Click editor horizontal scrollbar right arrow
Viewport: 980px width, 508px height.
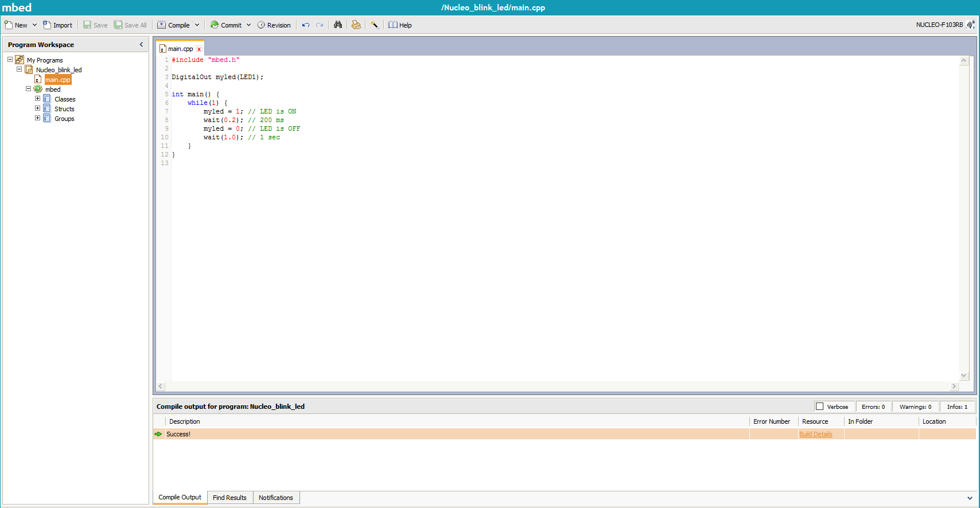tap(954, 386)
